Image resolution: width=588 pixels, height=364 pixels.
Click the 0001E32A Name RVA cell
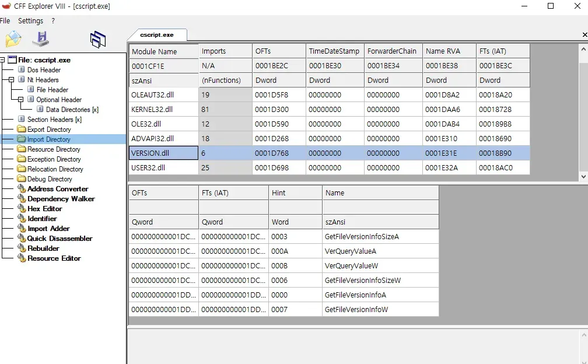click(x=449, y=167)
